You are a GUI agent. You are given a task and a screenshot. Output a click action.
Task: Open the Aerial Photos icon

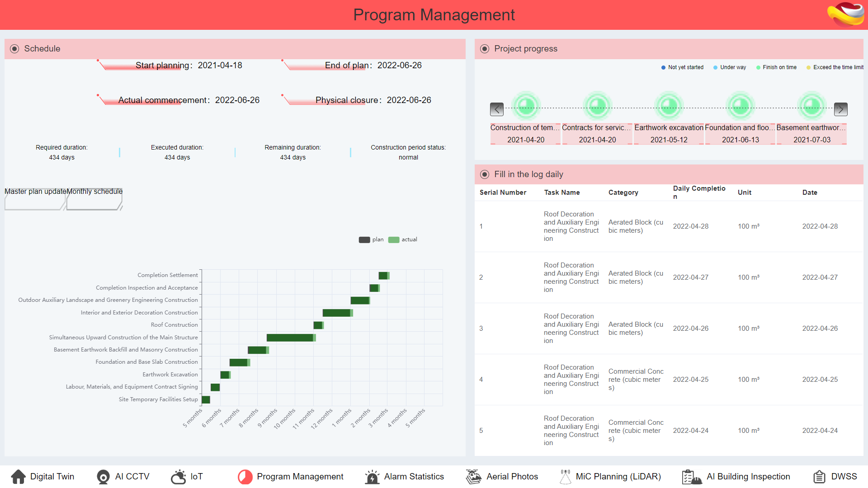point(474,477)
